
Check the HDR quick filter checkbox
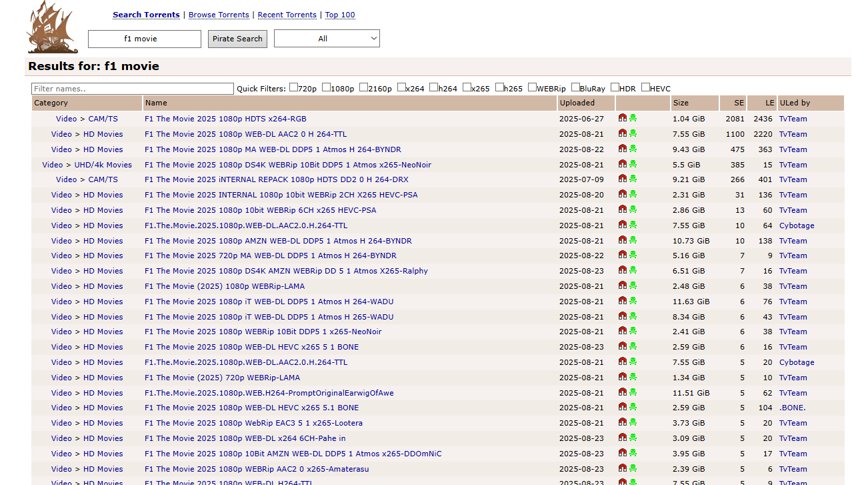click(615, 87)
